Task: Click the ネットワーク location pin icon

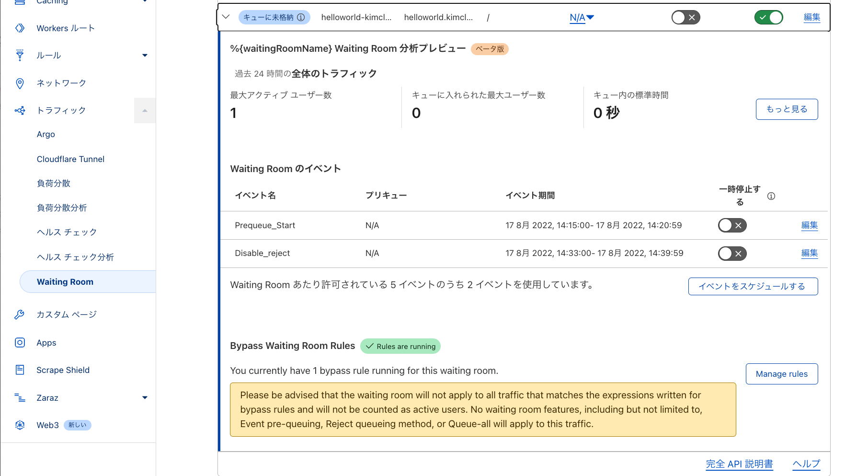Action: point(20,83)
